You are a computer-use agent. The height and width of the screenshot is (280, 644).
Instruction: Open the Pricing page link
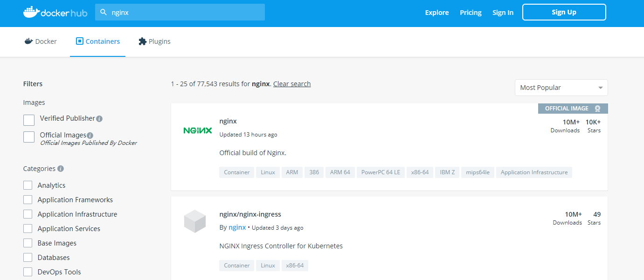coord(471,13)
